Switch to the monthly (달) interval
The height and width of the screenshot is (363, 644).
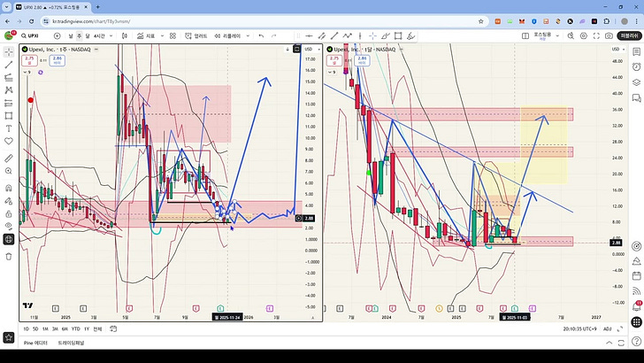(88, 35)
